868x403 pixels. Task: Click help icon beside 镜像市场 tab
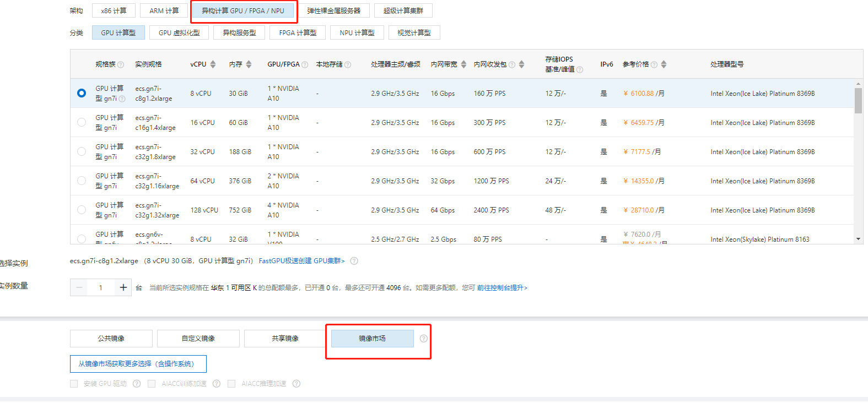tap(423, 339)
